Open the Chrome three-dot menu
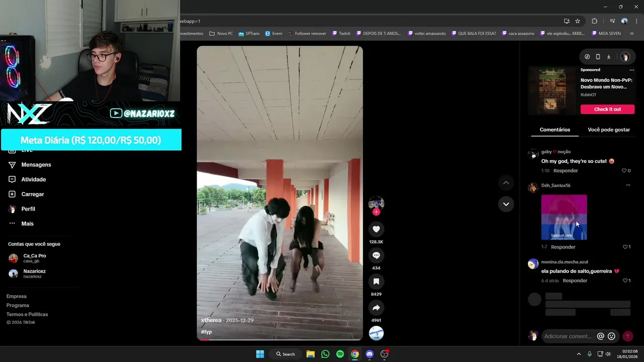This screenshot has height=362, width=644. (636, 21)
